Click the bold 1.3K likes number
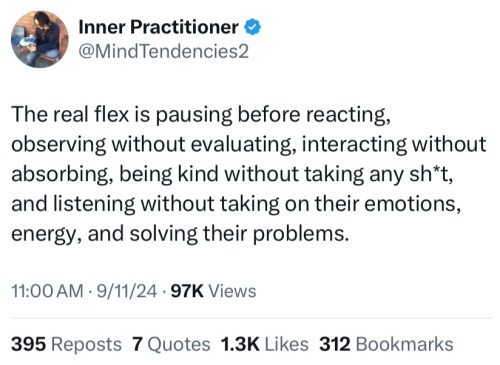 tap(240, 344)
